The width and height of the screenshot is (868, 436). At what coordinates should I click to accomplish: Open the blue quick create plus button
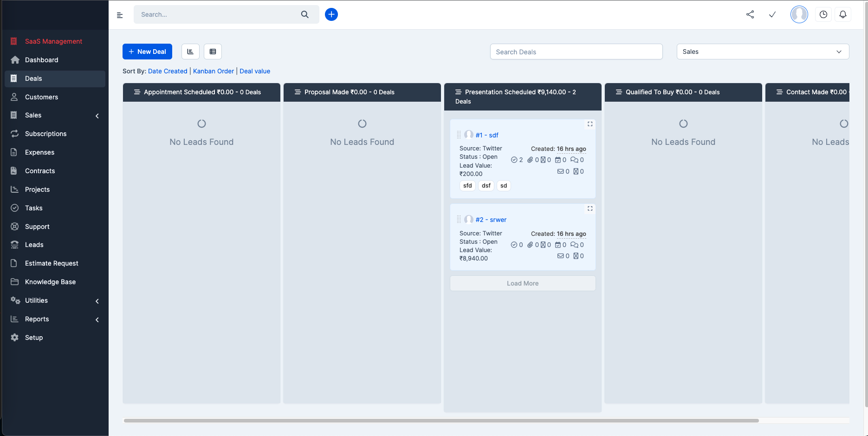point(331,14)
